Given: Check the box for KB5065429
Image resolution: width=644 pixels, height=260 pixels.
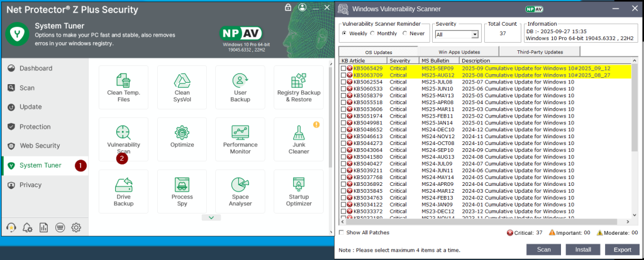Looking at the screenshot, I should click(343, 68).
